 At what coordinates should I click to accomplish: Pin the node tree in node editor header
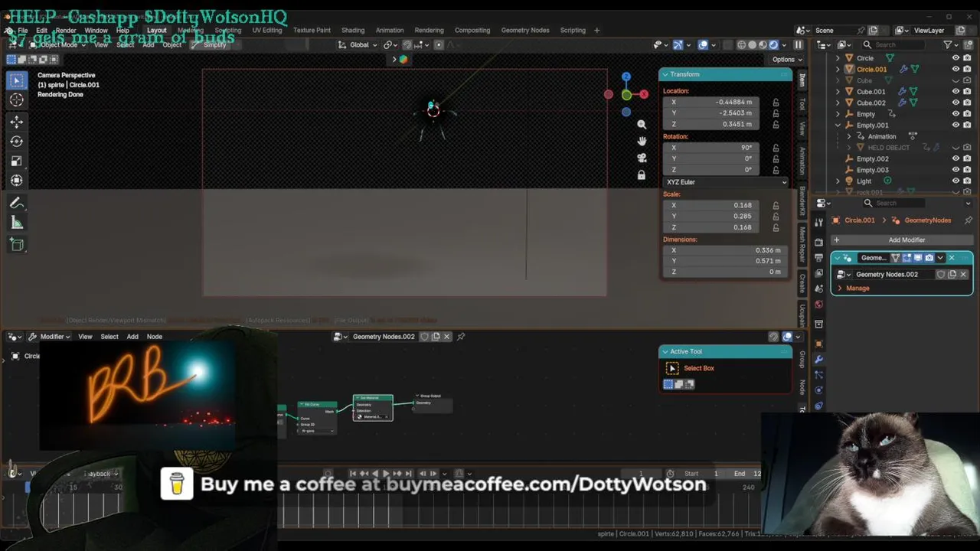[x=461, y=337]
